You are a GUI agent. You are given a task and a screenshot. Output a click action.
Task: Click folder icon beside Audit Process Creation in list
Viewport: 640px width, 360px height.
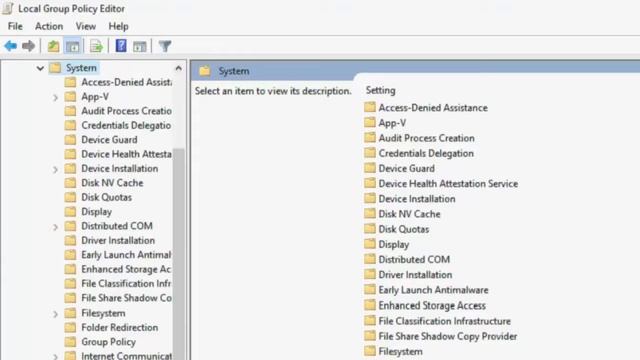pos(370,138)
